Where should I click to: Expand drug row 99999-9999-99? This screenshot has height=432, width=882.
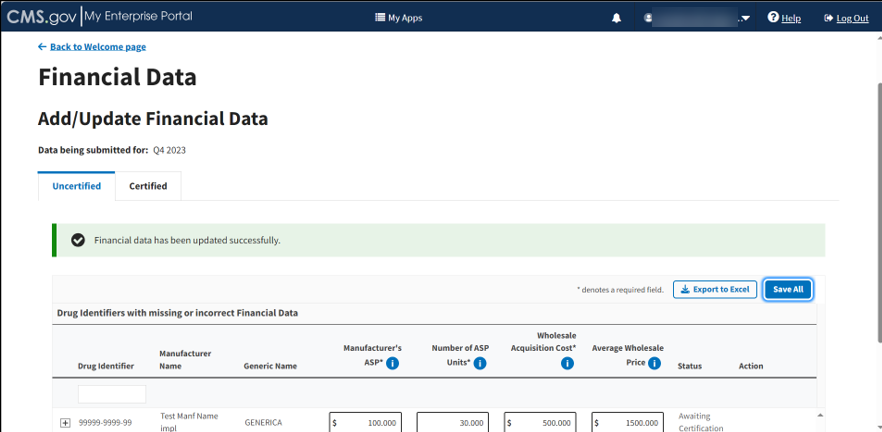coord(66,423)
